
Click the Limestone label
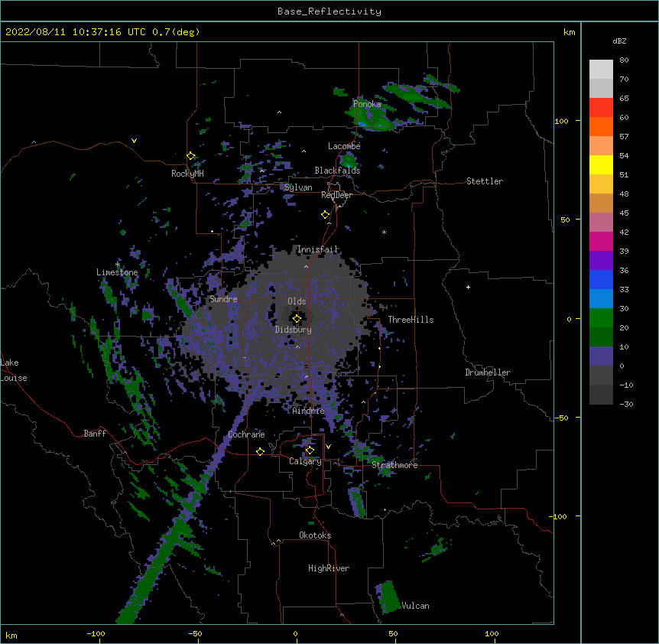pos(117,272)
